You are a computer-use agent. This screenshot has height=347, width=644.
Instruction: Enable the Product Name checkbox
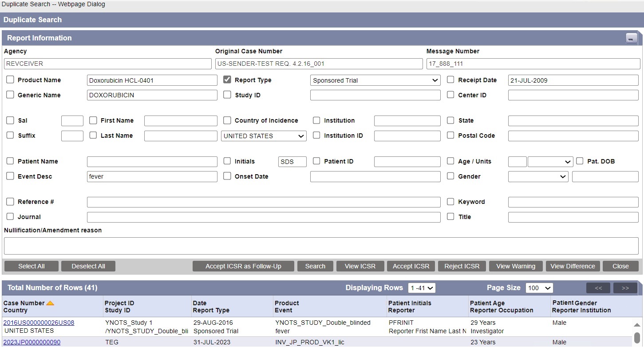coord(10,80)
